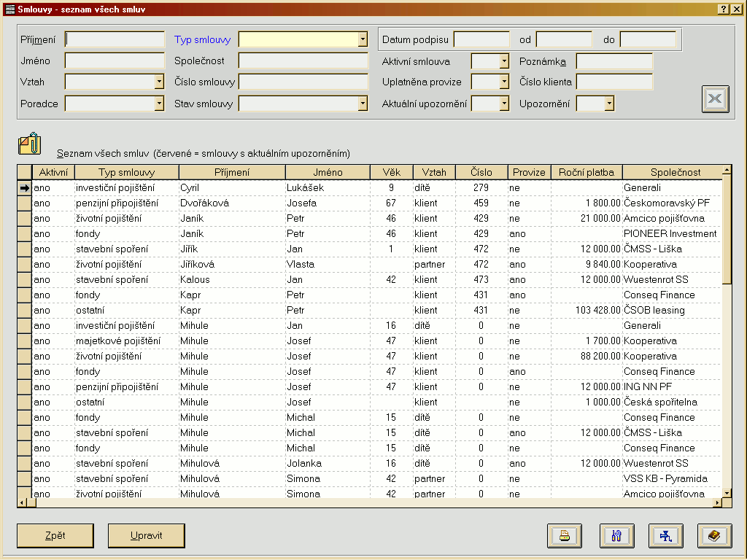747x560 pixels.
Task: Click the vertical scrollbar down arrow
Action: pos(726,492)
